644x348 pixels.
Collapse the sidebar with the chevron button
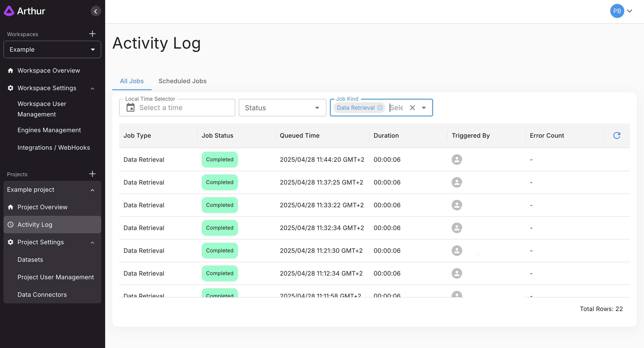[x=96, y=11]
